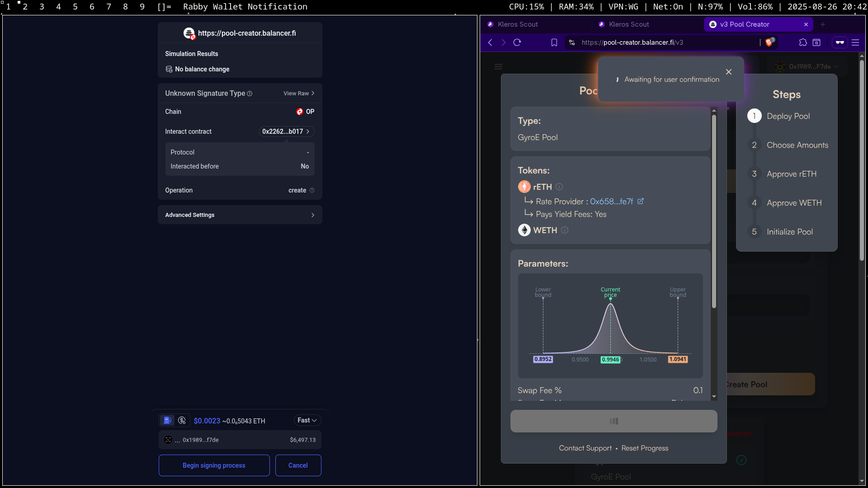868x488 pixels.
Task: Click Contact Support link
Action: click(x=585, y=448)
